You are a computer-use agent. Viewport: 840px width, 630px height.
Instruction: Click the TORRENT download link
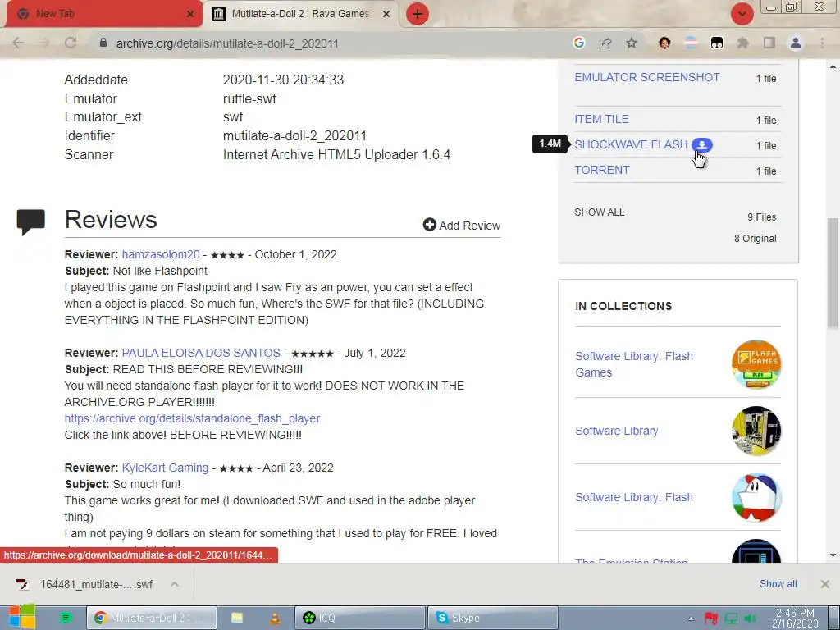click(x=601, y=170)
